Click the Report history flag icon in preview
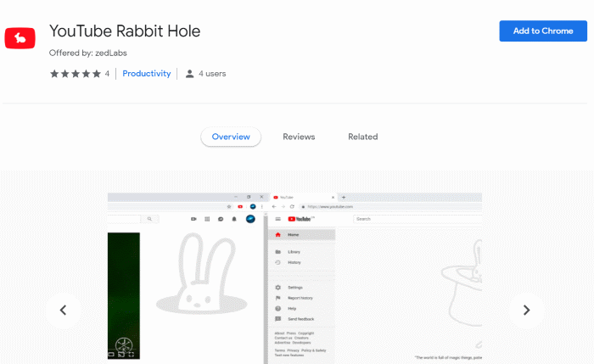 point(277,298)
